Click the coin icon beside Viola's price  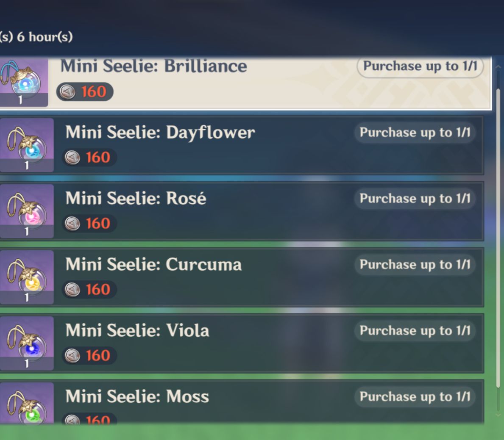click(72, 356)
